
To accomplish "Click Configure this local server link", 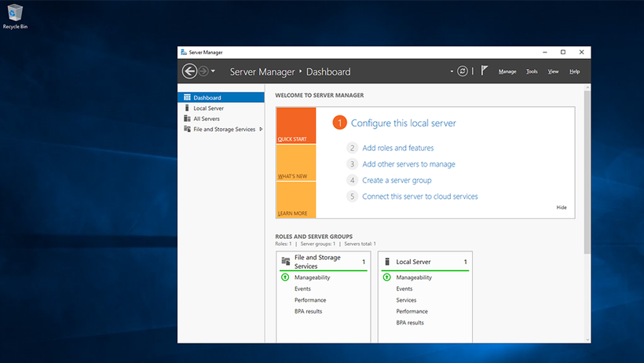I will tap(404, 123).
